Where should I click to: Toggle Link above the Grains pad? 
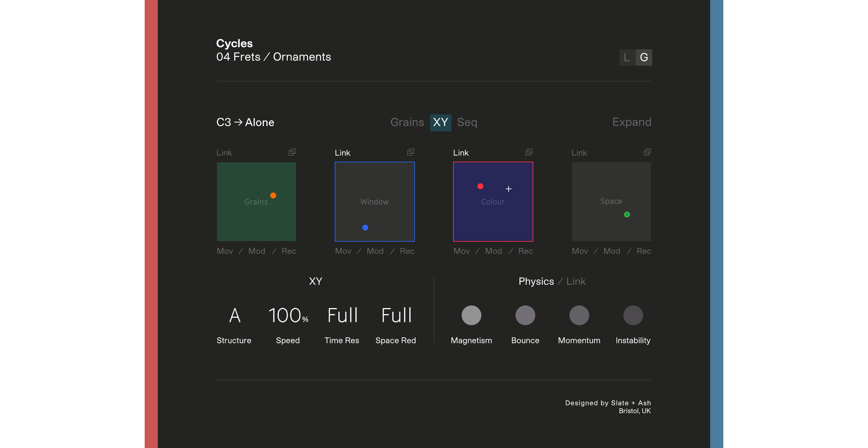tap(224, 153)
